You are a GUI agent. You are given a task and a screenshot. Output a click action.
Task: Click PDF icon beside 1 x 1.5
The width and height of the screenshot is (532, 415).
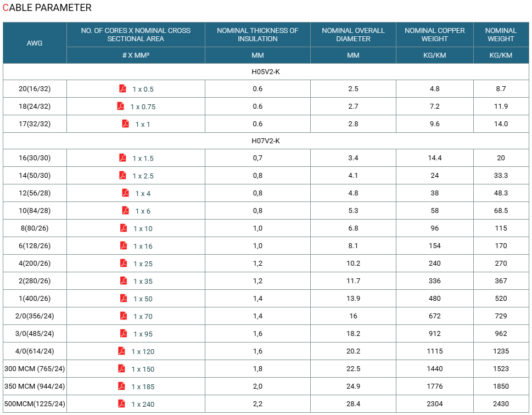point(122,158)
